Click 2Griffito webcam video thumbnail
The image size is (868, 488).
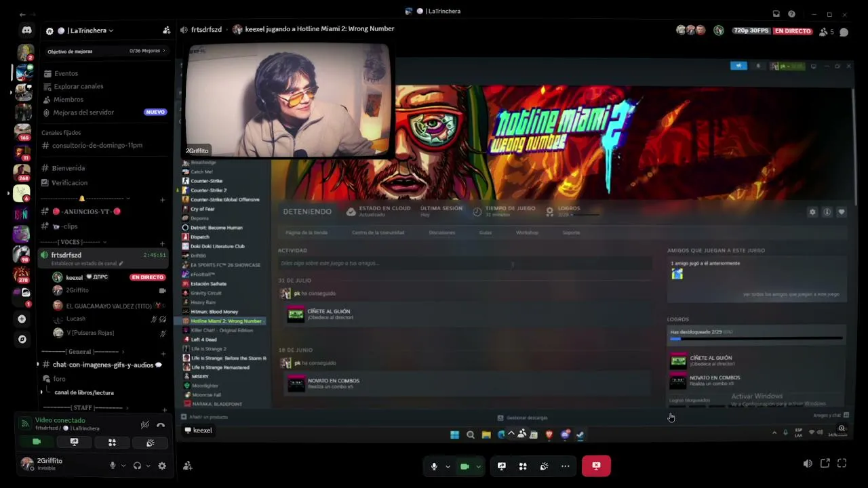pyautogui.click(x=289, y=101)
